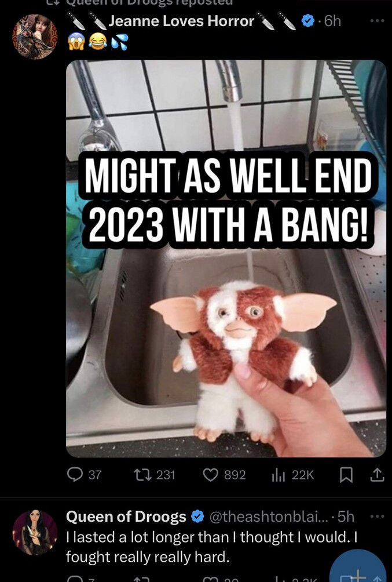Tap the blue compose post button
Screen dimensions: 392x582
point(357,569)
